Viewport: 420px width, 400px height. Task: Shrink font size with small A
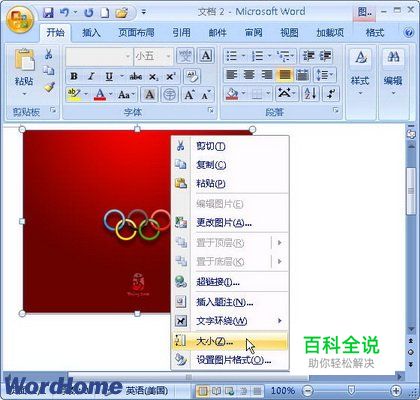click(x=206, y=95)
